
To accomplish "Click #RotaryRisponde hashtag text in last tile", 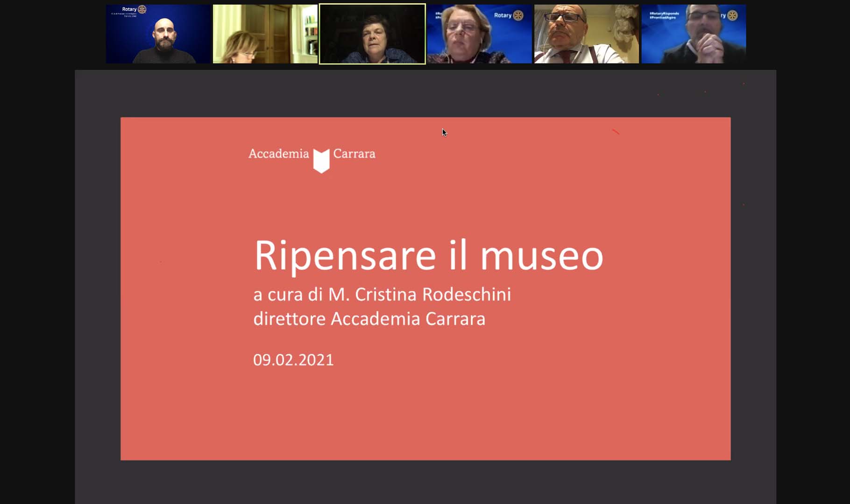I will tap(664, 14).
